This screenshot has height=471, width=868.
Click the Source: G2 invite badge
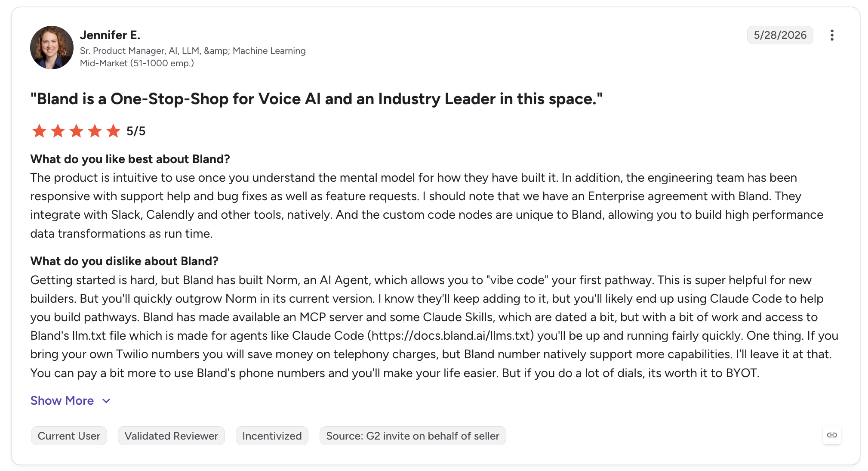[412, 436]
